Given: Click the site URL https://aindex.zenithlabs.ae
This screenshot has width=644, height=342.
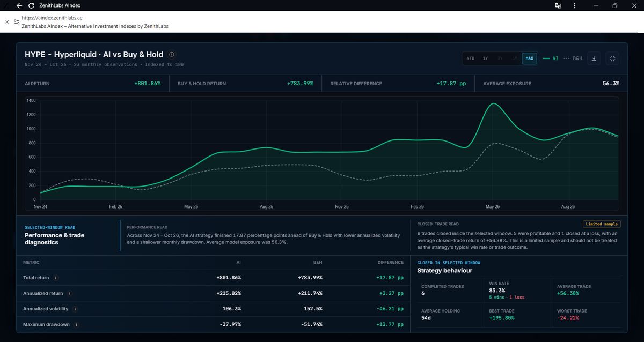Looking at the screenshot, I should click(x=52, y=18).
